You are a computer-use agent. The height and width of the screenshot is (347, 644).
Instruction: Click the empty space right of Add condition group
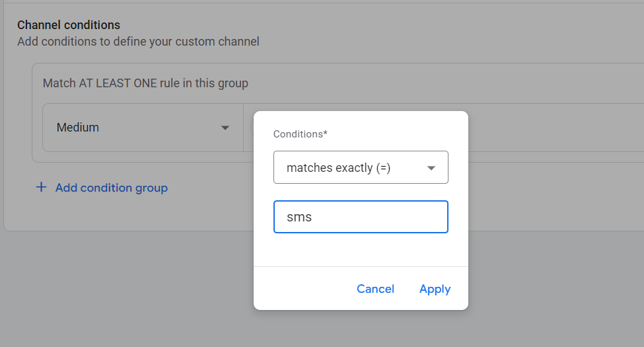pyautogui.click(x=211, y=188)
